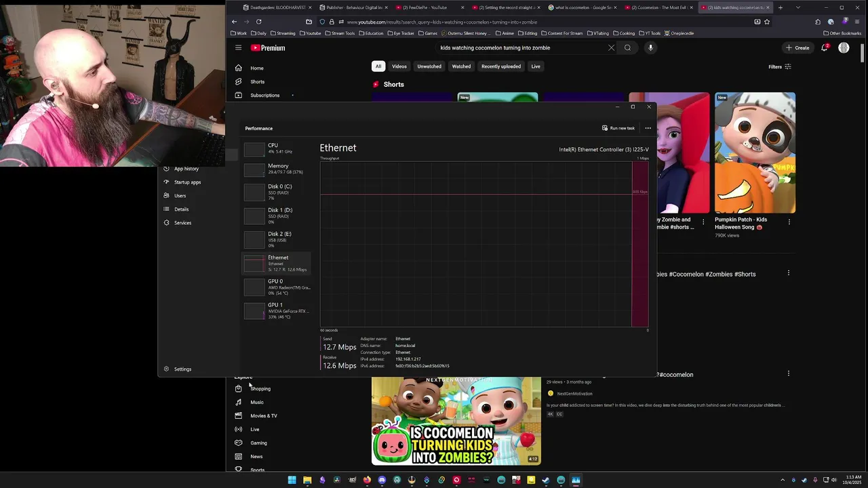The image size is (868, 488).
Task: Open options for Pumpkin Patch short
Action: [789, 222]
